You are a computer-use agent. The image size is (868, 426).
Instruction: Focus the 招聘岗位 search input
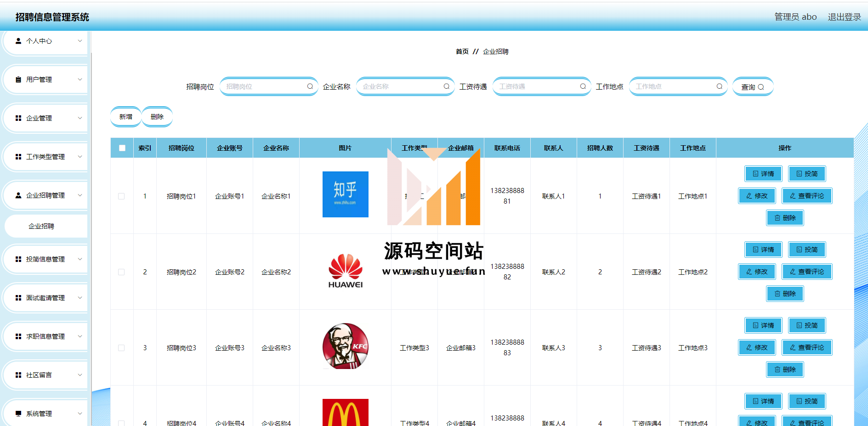[269, 86]
